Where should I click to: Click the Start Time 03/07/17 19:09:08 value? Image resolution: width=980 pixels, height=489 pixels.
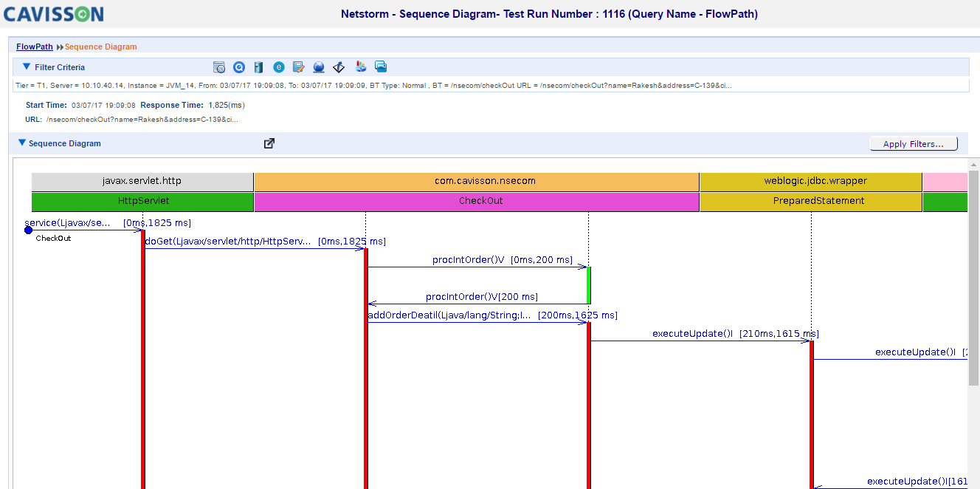103,106
